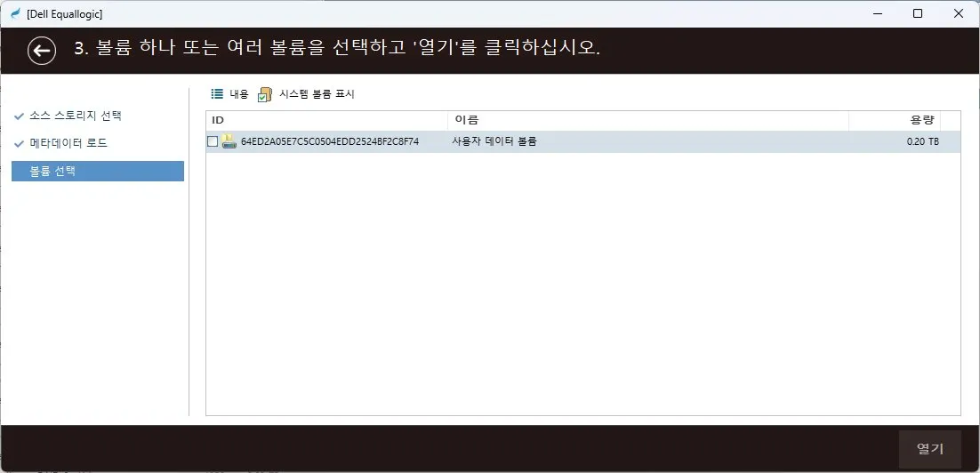This screenshot has height=473, width=980.
Task: Sort by the ID column header
Action: [x=327, y=121]
